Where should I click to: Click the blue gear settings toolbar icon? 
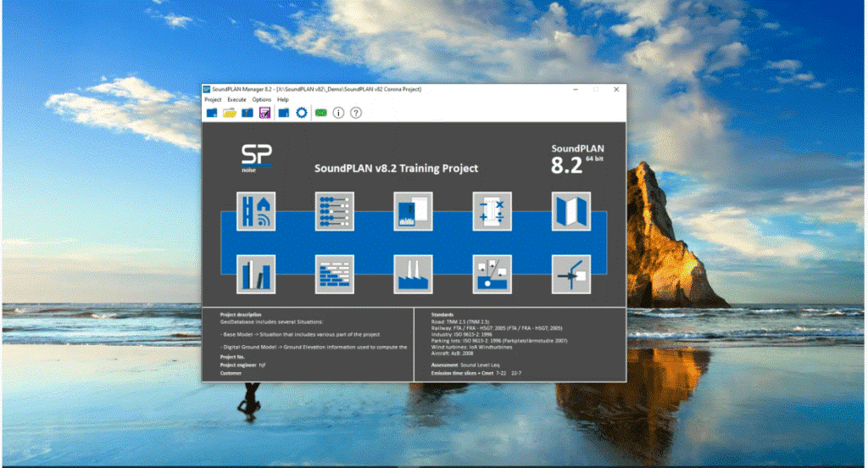[301, 113]
